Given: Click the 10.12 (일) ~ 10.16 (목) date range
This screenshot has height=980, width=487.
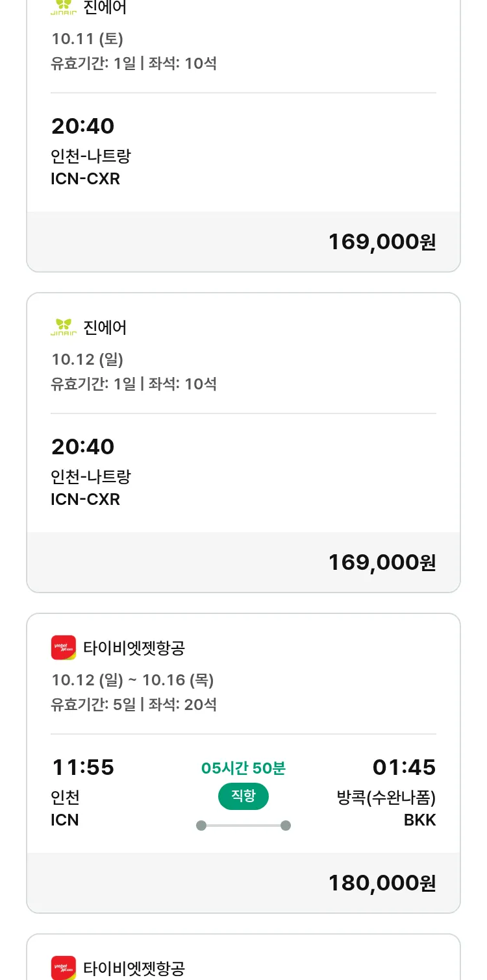Looking at the screenshot, I should pyautogui.click(x=132, y=680).
